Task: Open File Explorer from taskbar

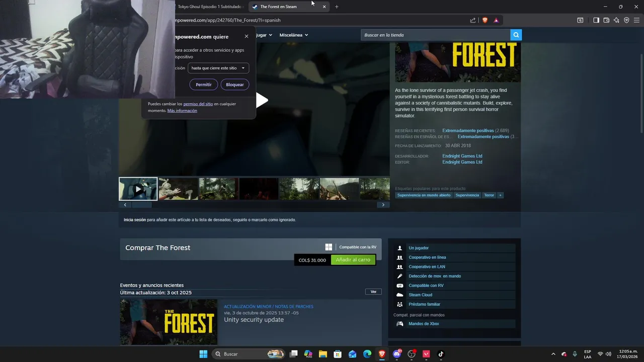Action: 323,354
